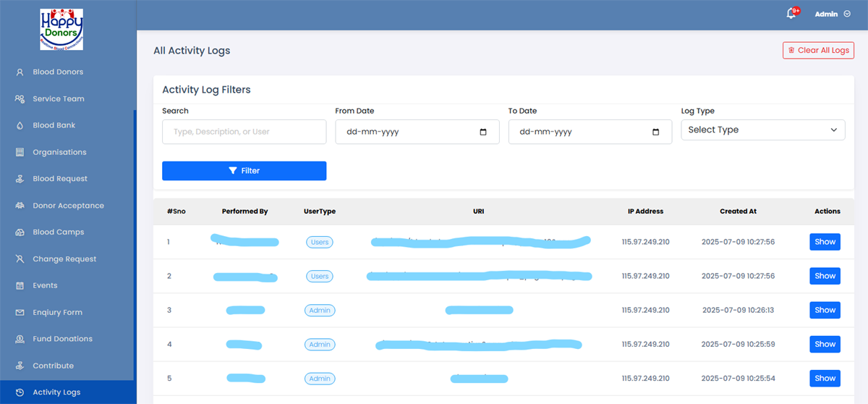868x404 pixels.
Task: Go to Blood Request menu item
Action: click(59, 179)
